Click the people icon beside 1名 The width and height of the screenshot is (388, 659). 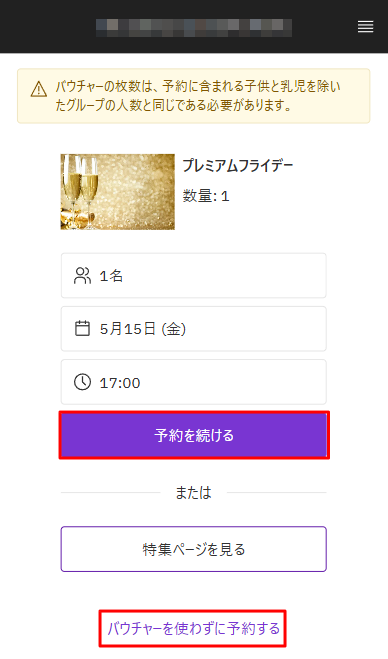tap(82, 276)
